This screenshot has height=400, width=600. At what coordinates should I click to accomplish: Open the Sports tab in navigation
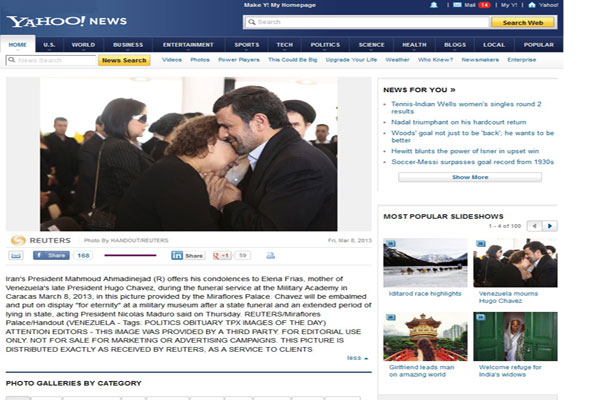click(x=246, y=44)
